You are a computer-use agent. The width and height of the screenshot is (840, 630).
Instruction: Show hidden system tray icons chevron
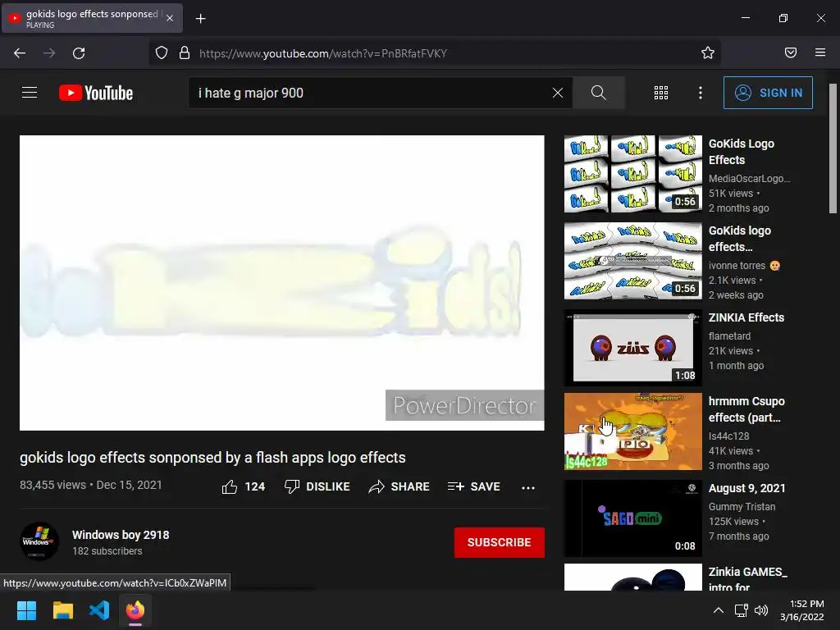coord(719,610)
